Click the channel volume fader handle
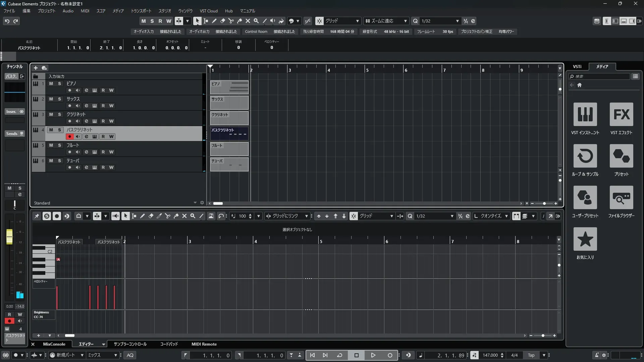This screenshot has width=644, height=362. (x=9, y=237)
